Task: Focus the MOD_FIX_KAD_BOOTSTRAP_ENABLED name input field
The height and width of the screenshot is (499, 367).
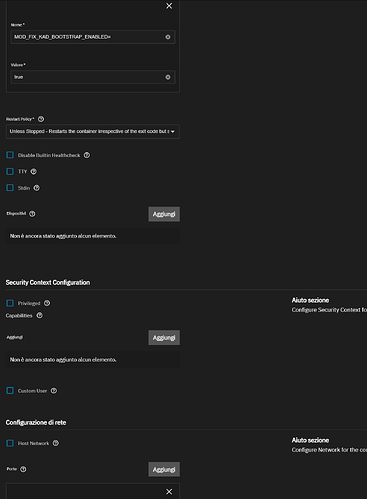Action: coord(88,37)
